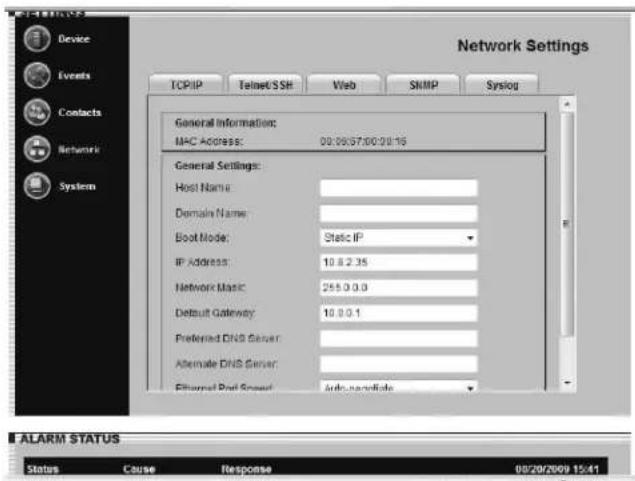Screen dimensions: 635x481
Task: Click the MAC address value
Action: 363,141
